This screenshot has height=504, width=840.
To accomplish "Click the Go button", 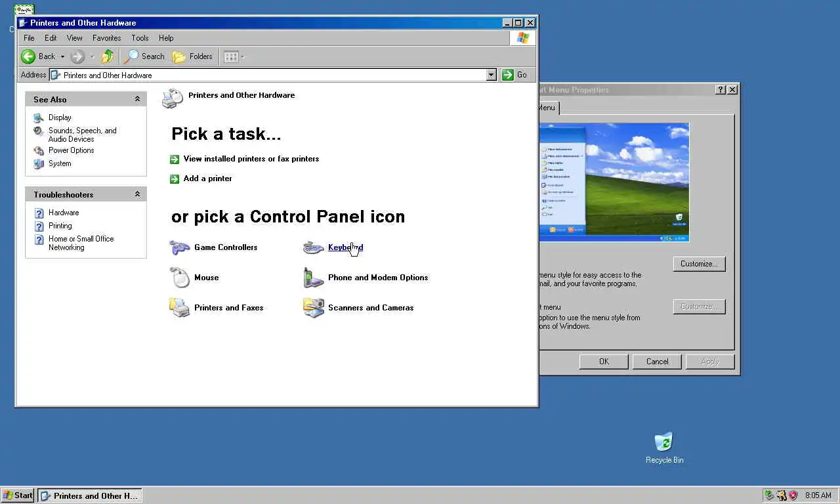I will tap(515, 75).
